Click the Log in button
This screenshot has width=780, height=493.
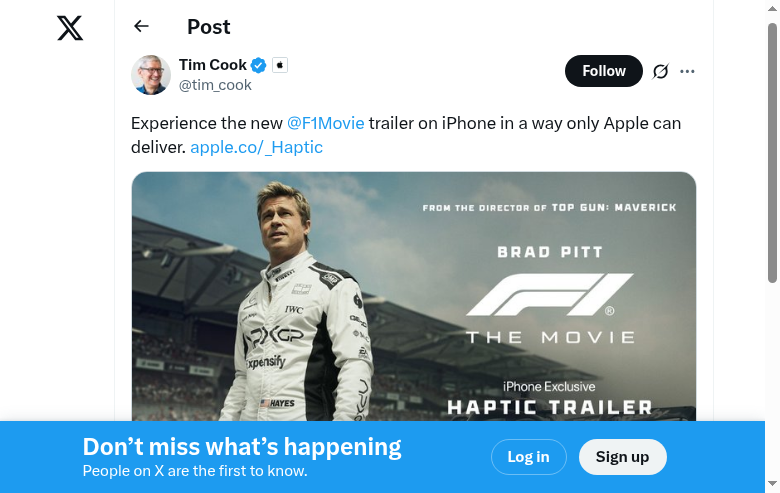[x=528, y=457]
